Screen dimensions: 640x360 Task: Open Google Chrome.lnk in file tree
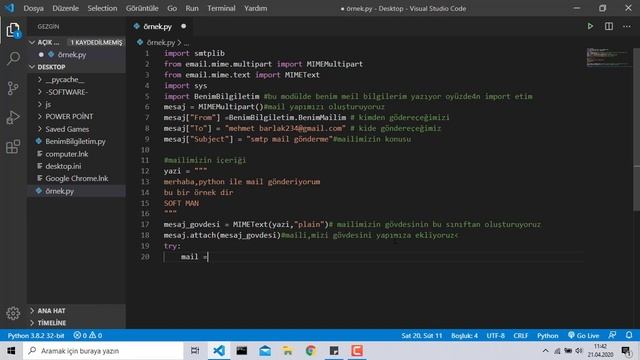click(77, 178)
